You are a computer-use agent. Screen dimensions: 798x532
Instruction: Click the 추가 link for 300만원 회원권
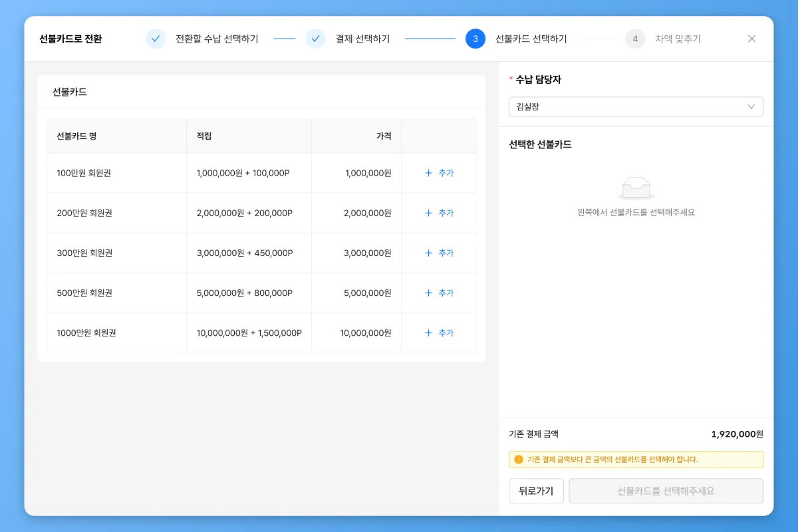(x=446, y=253)
